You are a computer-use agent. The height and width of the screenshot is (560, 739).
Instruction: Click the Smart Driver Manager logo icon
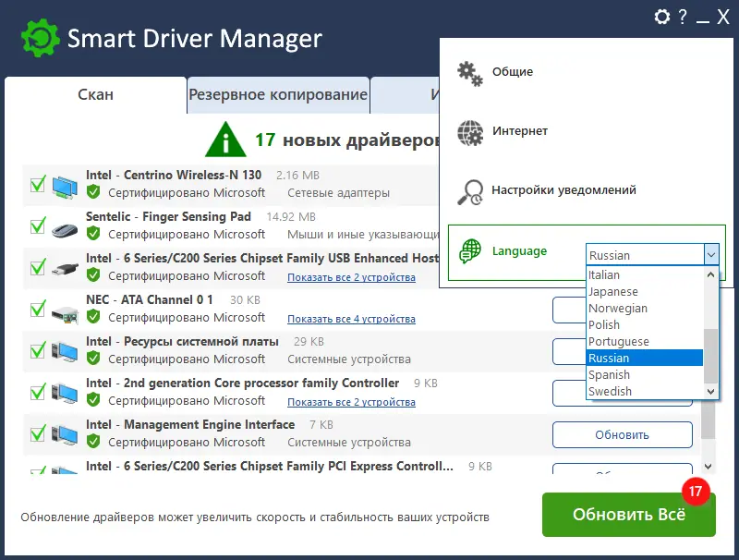pyautogui.click(x=40, y=38)
